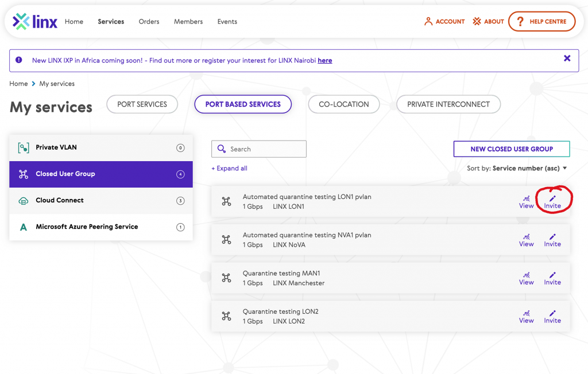Screen dimensions: 588x374
Task: Click the group icon for NVA1 pvlan row
Action: (x=226, y=240)
